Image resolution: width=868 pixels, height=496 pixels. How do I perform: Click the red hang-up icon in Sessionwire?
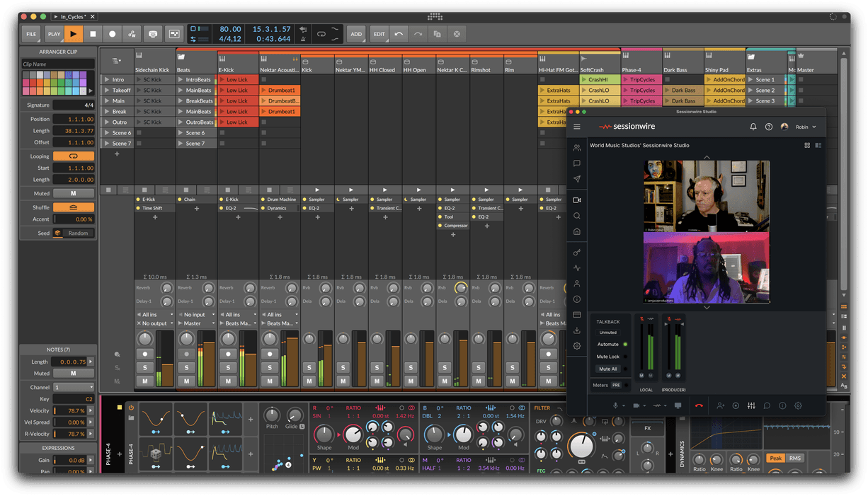click(699, 405)
